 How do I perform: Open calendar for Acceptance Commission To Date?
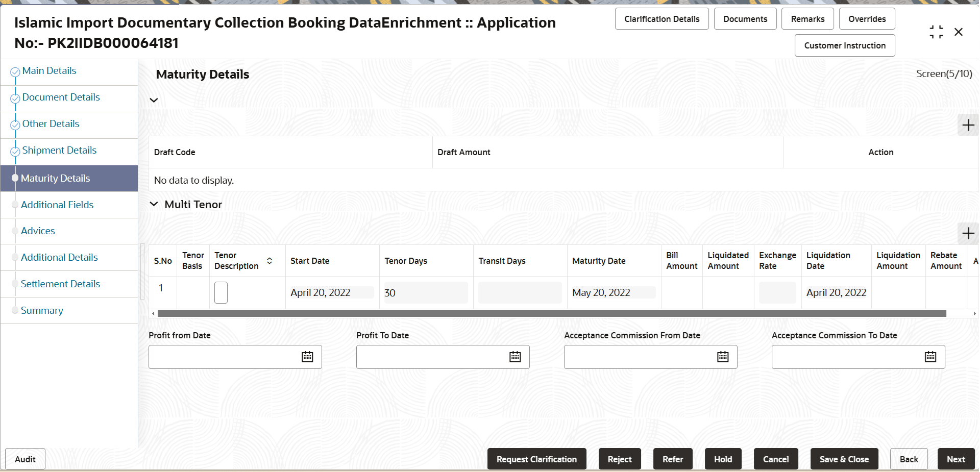point(930,357)
